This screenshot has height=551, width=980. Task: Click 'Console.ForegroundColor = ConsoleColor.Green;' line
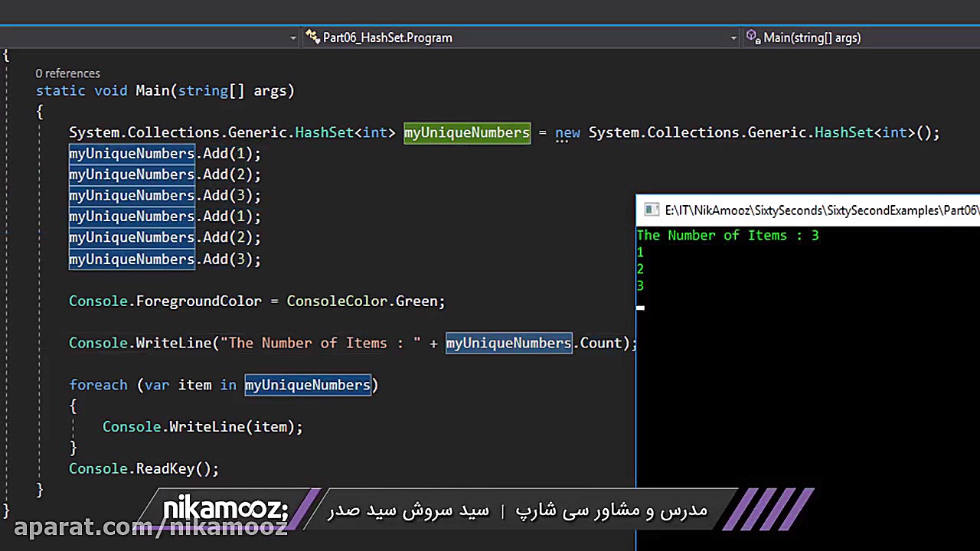[x=256, y=302]
